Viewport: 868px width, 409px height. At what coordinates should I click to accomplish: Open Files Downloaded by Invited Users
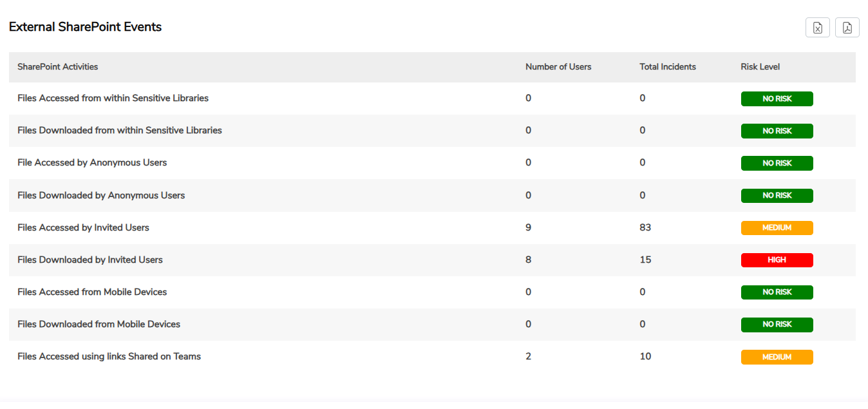(x=90, y=260)
